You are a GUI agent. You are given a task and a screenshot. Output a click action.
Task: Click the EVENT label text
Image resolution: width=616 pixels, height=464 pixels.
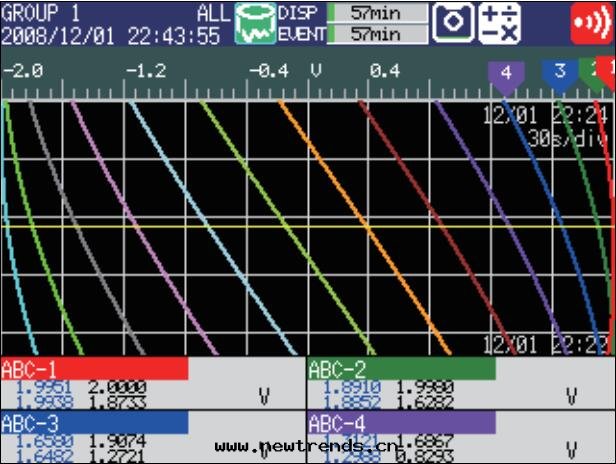[x=302, y=35]
